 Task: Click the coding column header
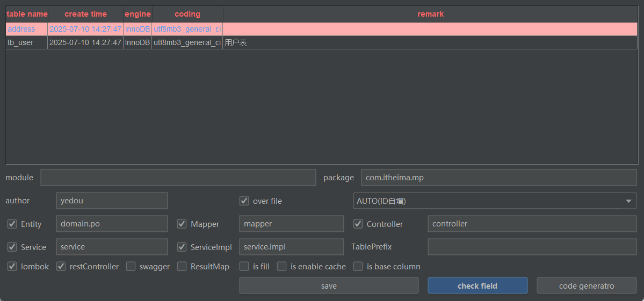tap(187, 14)
